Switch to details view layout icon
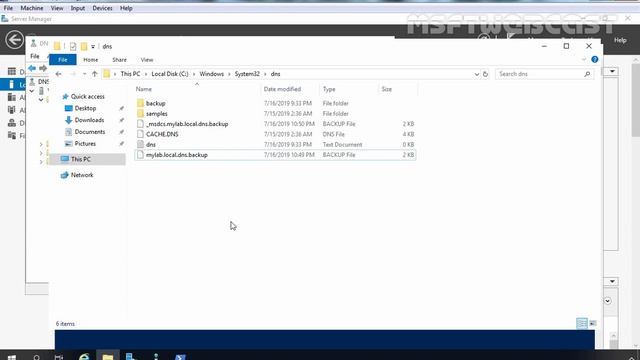640x360 pixels. coord(582,323)
